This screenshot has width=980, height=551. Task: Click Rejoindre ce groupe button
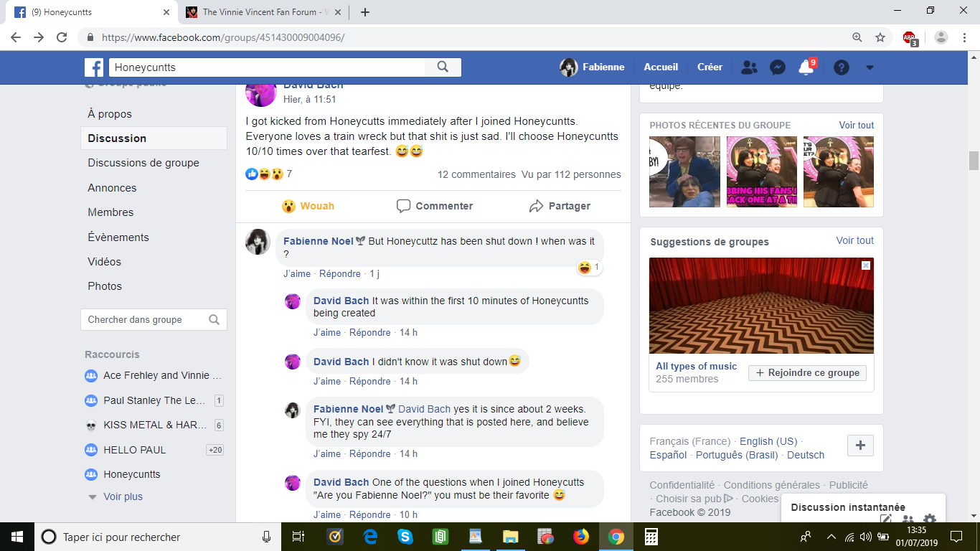click(x=807, y=373)
